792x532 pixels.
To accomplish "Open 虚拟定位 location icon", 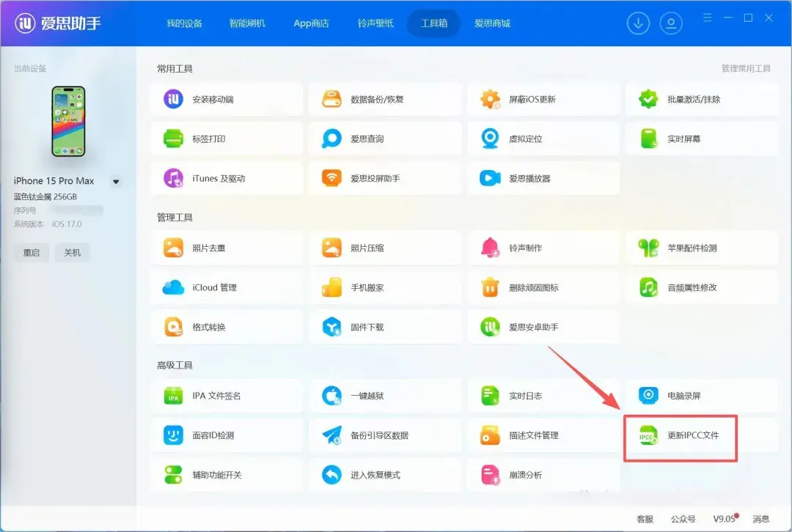I will [491, 138].
